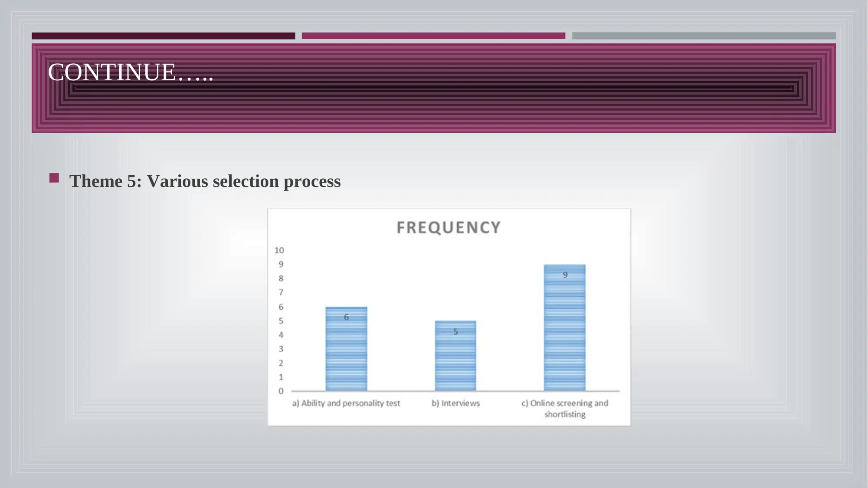This screenshot has width=868, height=488.
Task: Click the y-axis value '10'
Action: 279,250
